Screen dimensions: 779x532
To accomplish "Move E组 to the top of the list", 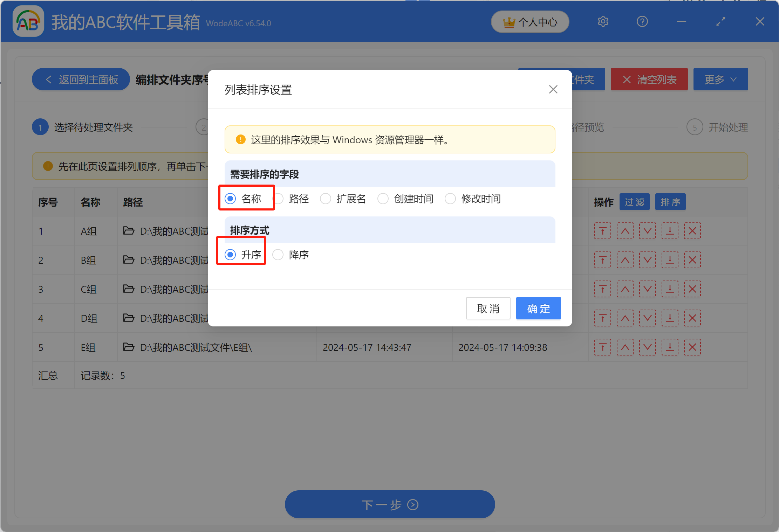I will coord(602,347).
